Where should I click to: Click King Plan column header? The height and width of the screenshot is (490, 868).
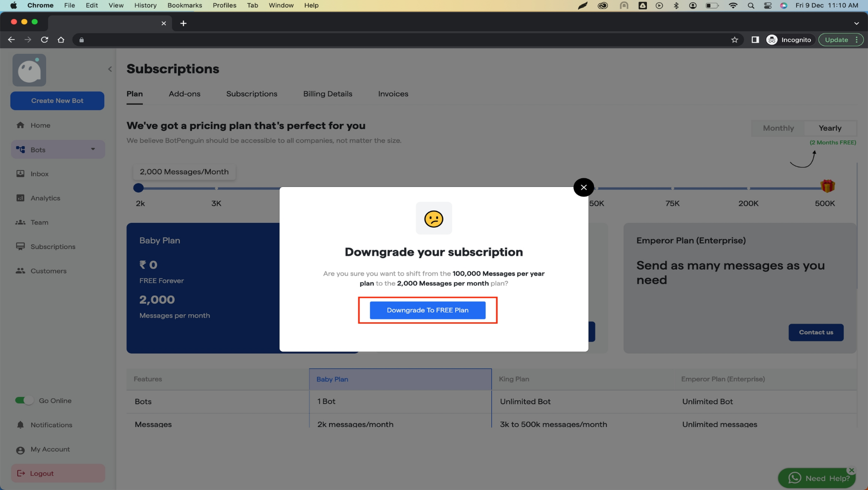[583, 379]
